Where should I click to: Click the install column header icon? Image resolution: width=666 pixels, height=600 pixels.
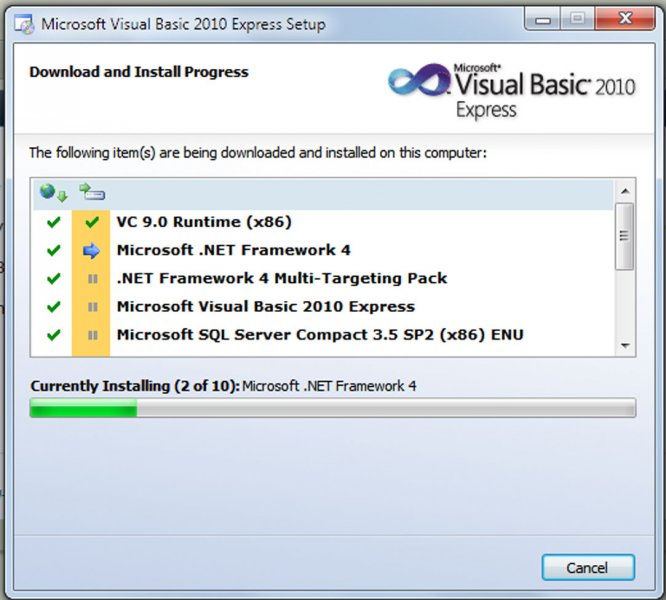pos(92,192)
